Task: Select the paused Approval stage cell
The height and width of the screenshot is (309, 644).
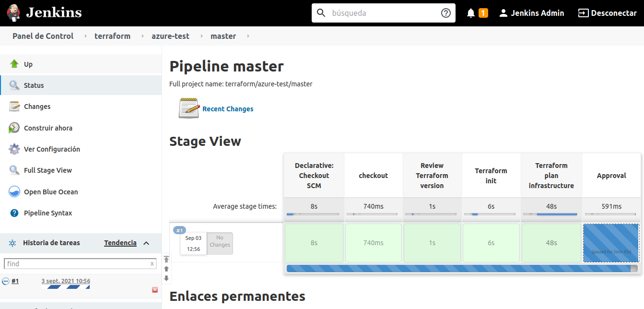Action: 611,243
